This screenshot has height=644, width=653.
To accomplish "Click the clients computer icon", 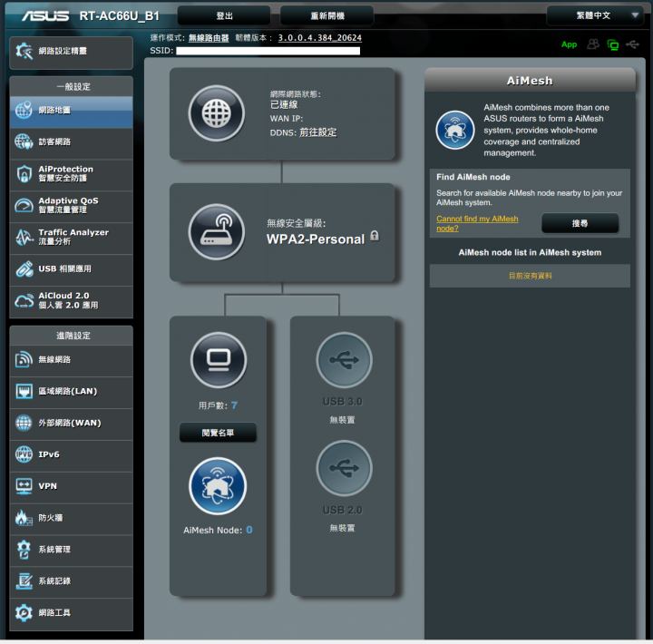I will pyautogui.click(x=219, y=360).
